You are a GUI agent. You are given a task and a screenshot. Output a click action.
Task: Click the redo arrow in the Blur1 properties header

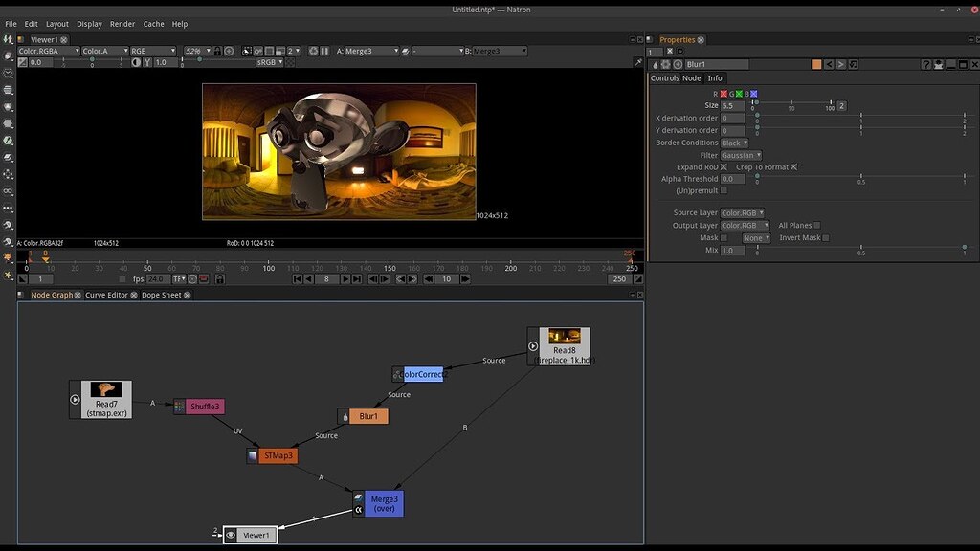(x=840, y=63)
